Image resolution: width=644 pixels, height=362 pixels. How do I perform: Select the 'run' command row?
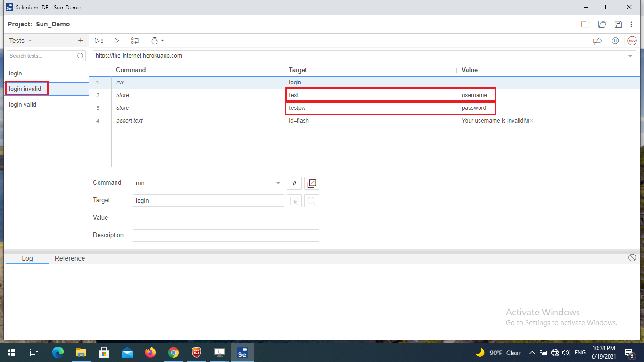[364, 82]
